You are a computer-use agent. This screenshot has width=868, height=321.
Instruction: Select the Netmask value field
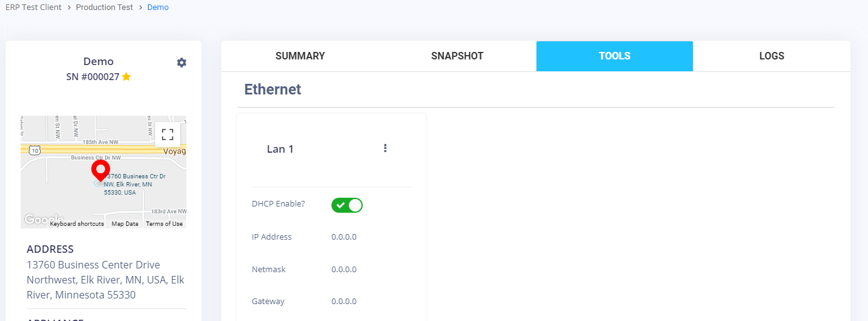tap(344, 270)
